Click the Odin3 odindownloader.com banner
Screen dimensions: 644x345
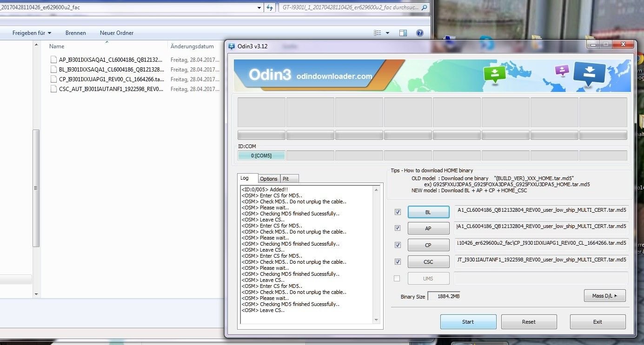pos(432,75)
